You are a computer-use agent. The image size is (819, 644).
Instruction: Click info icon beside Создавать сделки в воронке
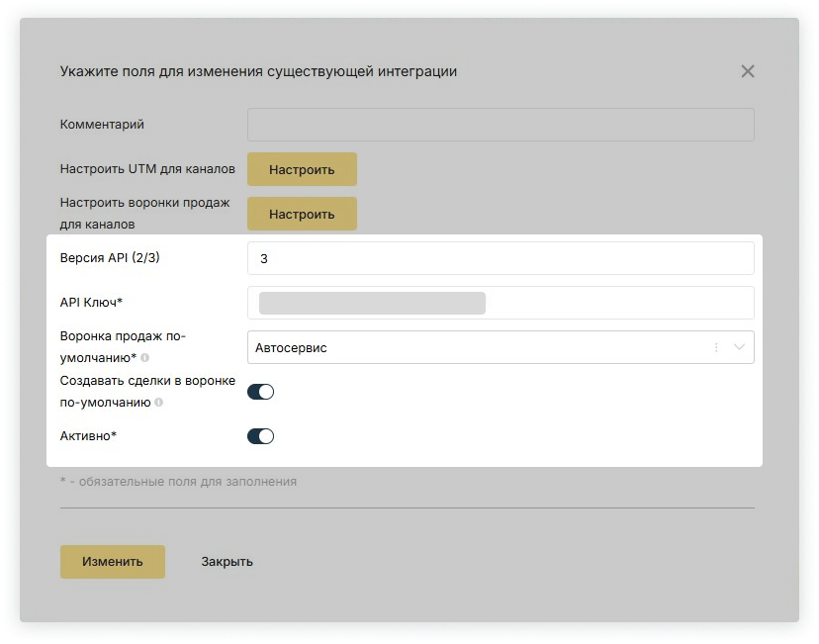click(x=159, y=404)
